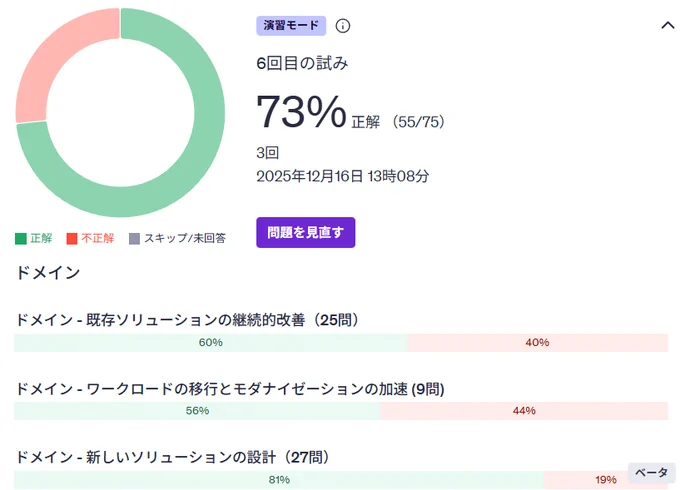Click the ワークロードの移行とモダナイゼーションの加速 domain heading
680x490 pixels.
(x=230, y=389)
